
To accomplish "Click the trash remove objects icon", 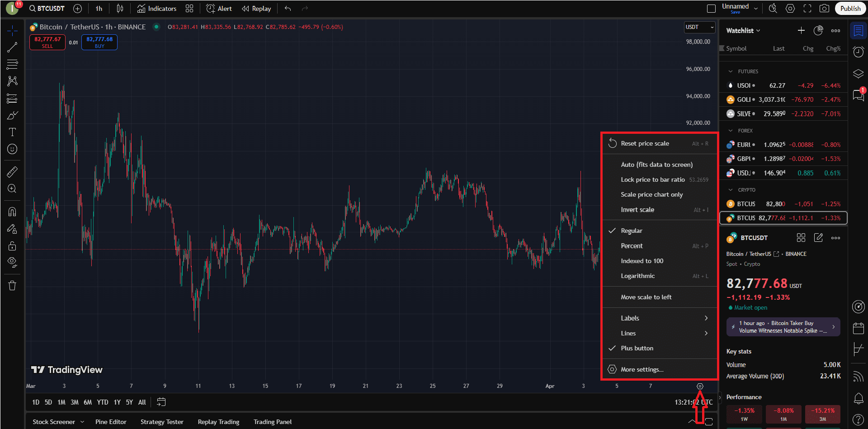I will [x=12, y=286].
